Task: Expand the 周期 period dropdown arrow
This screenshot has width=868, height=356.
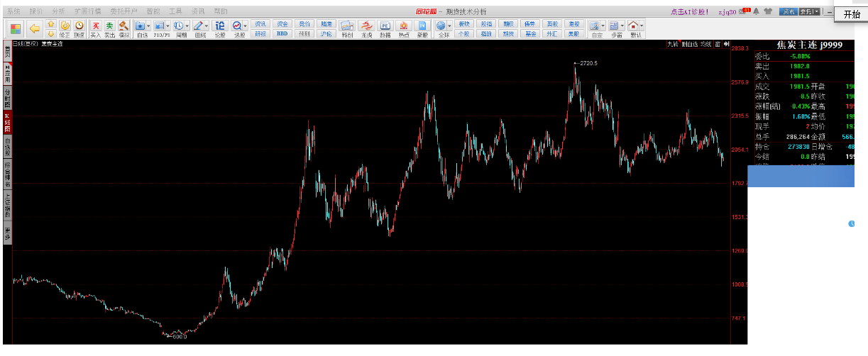Action: click(187, 26)
